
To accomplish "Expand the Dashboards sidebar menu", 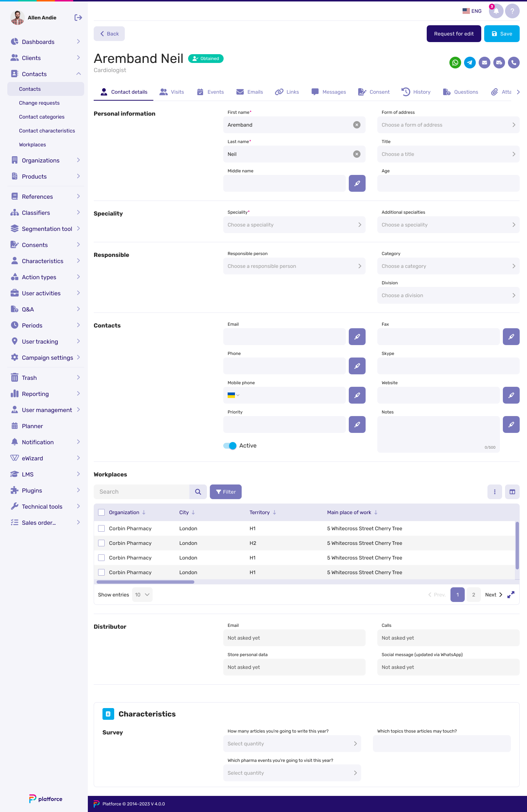I will point(45,42).
